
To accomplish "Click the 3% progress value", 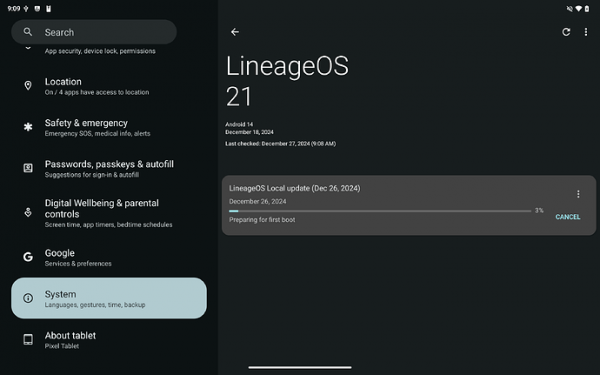I will [x=539, y=210].
